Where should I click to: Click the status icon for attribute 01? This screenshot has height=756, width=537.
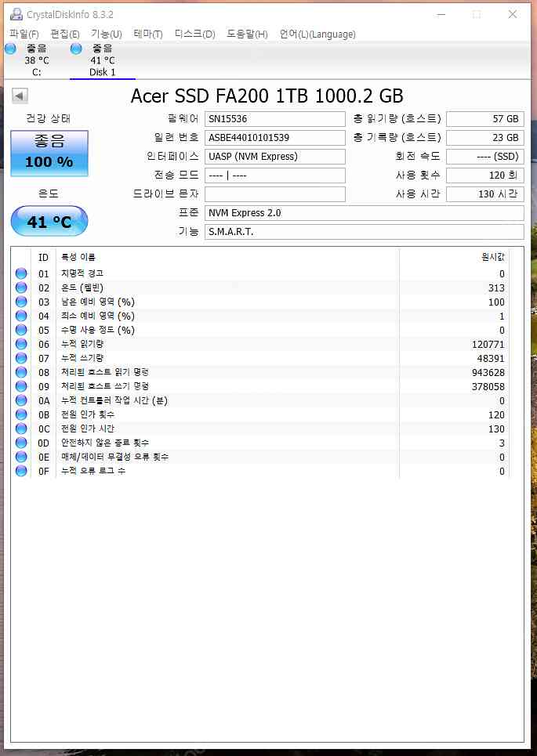point(21,273)
